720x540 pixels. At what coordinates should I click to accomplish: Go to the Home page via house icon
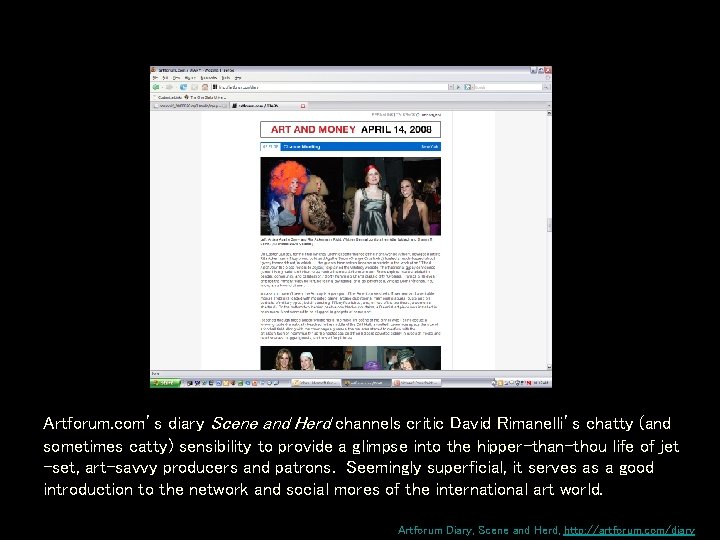pyautogui.click(x=205, y=87)
